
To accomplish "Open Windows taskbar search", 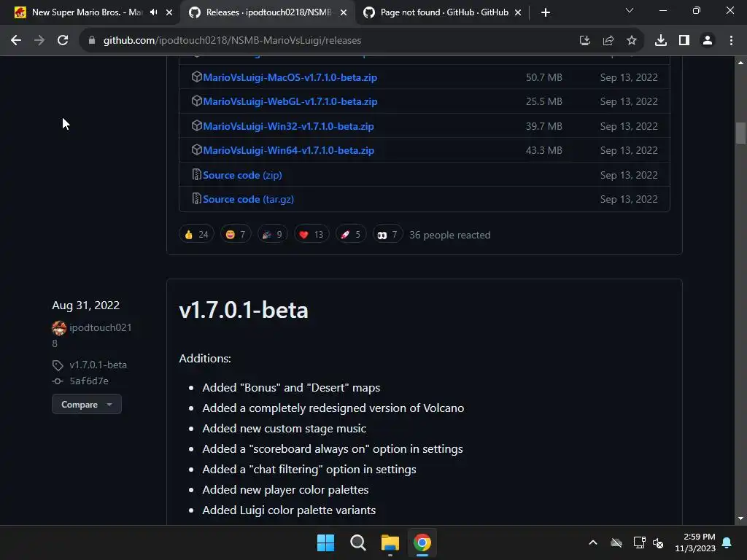I will point(357,542).
